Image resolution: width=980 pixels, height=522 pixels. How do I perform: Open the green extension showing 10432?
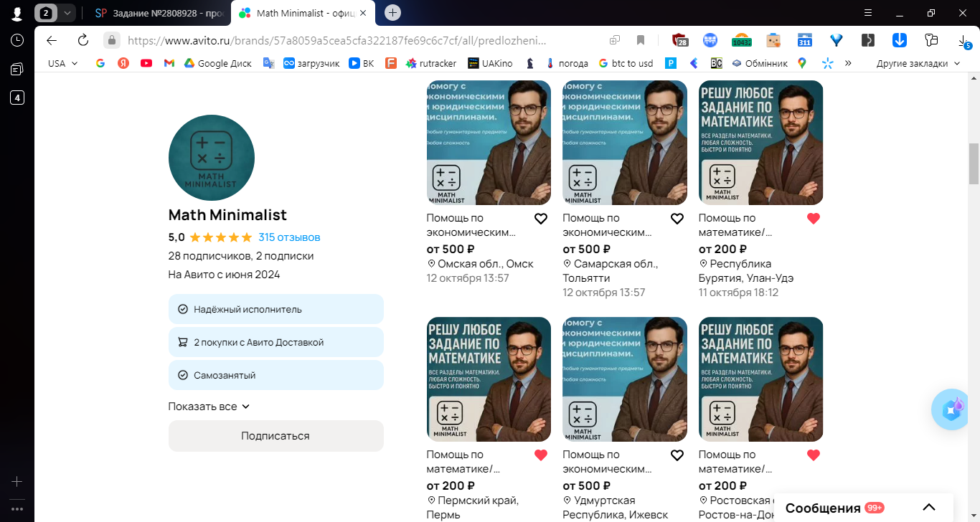tap(741, 40)
